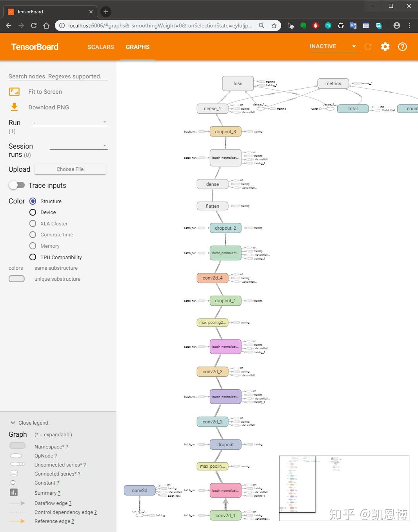
Task: Bookmark this page with the star icon
Action: pyautogui.click(x=274, y=25)
